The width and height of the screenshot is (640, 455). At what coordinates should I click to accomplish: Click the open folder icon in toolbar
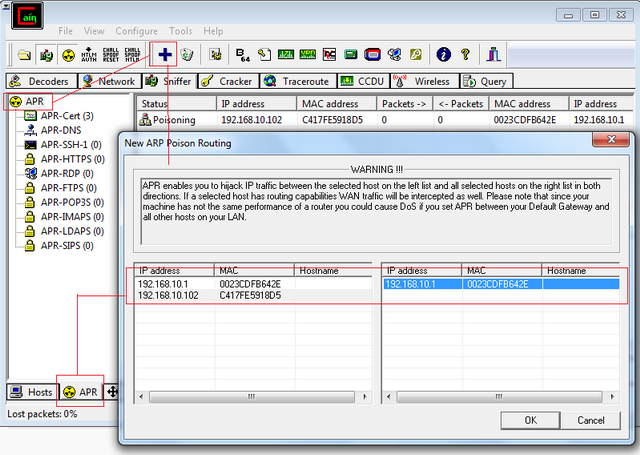pos(24,55)
